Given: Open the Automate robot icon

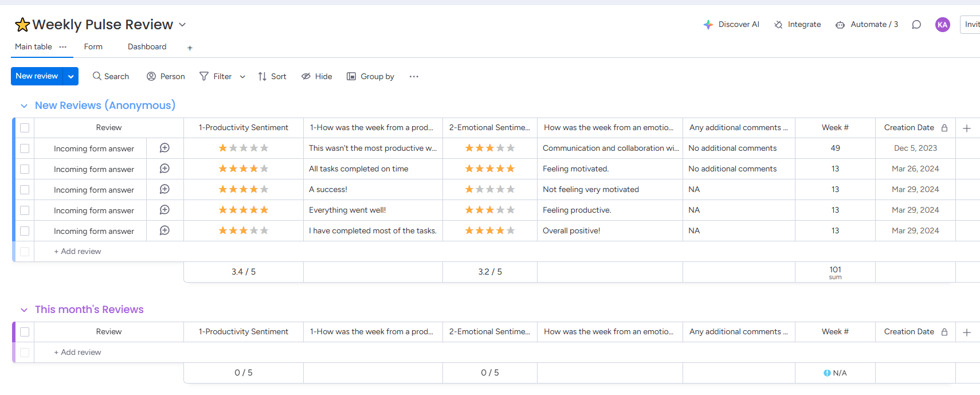Looking at the screenshot, I should click(x=840, y=25).
